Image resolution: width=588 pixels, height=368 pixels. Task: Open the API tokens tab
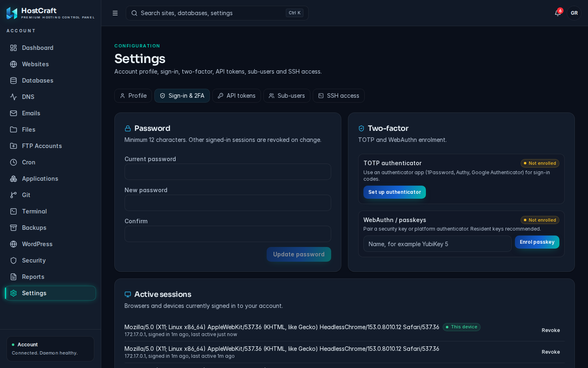pos(236,96)
